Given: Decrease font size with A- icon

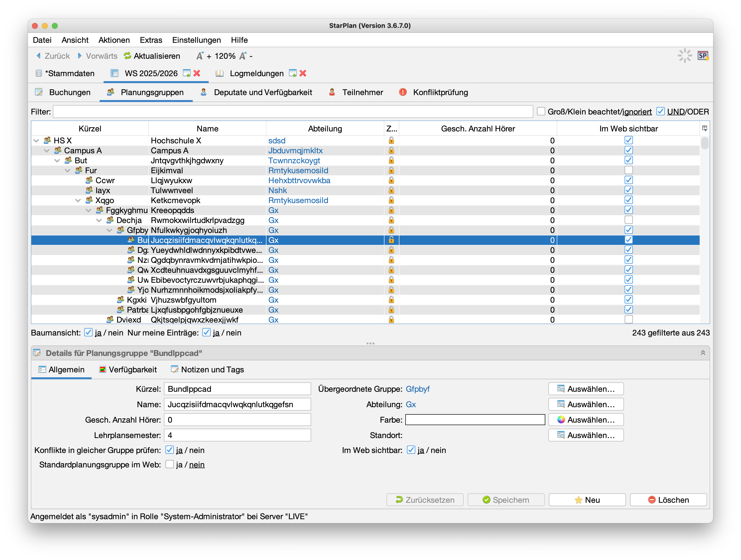Looking at the screenshot, I should [243, 56].
